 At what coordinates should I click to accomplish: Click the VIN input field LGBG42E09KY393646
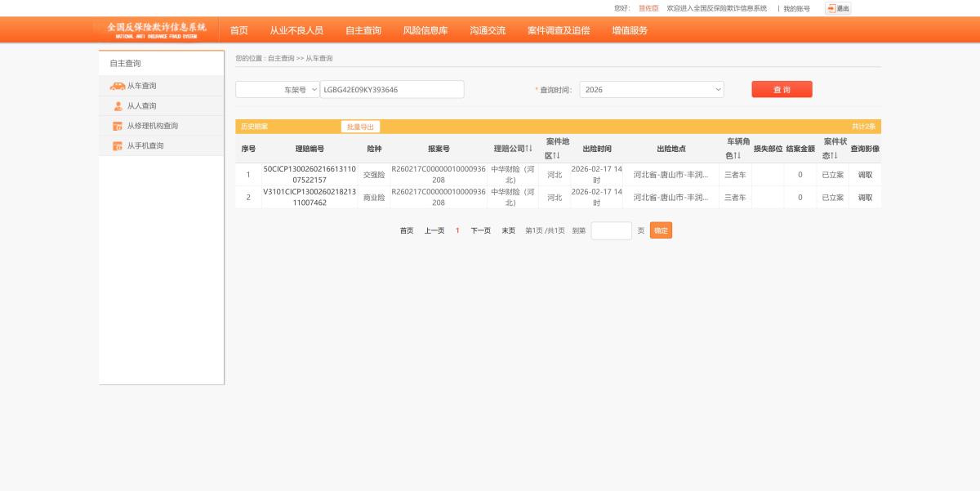[x=392, y=90]
